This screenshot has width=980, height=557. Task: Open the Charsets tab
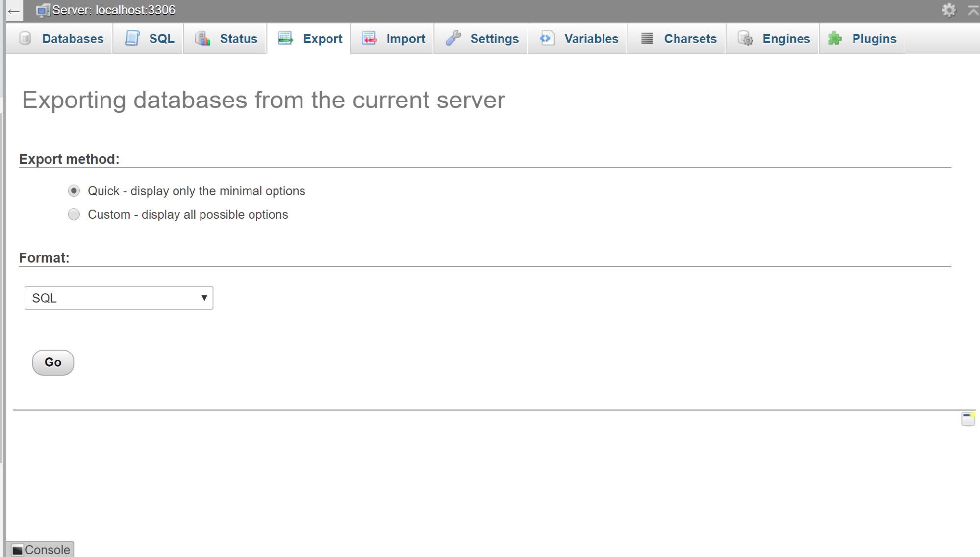pyautogui.click(x=677, y=39)
